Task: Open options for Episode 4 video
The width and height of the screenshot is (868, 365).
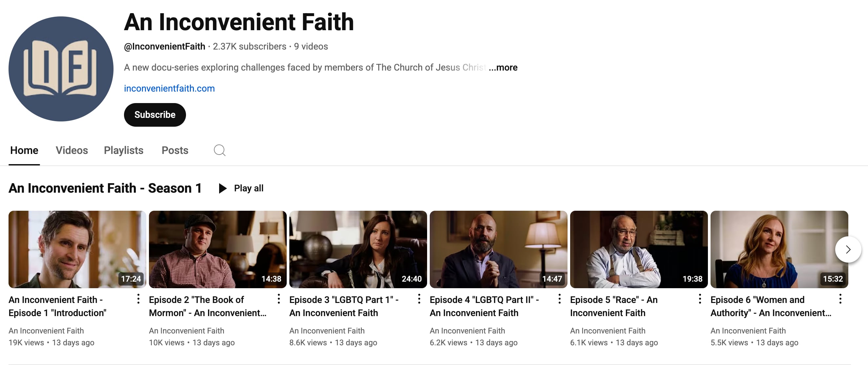Action: (559, 299)
